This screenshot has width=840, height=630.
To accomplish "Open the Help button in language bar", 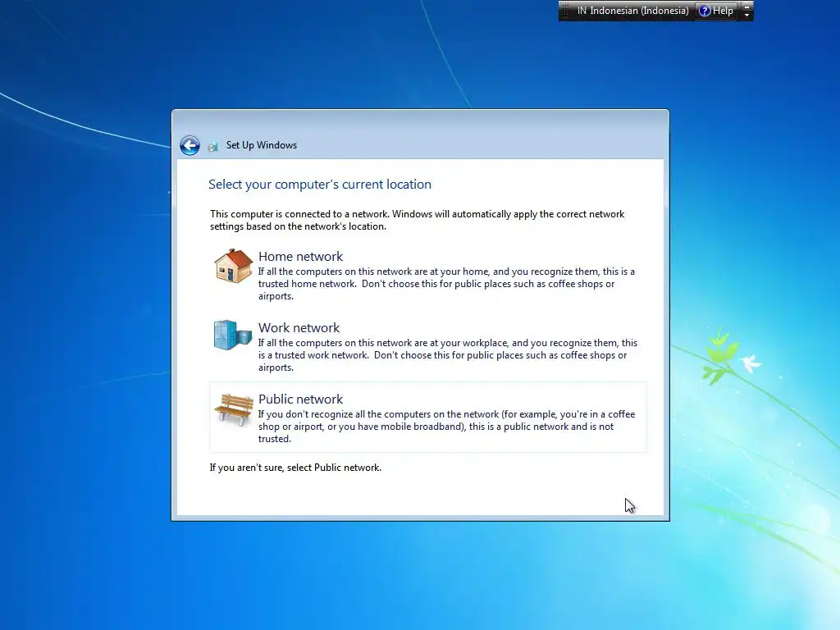I will pyautogui.click(x=716, y=11).
